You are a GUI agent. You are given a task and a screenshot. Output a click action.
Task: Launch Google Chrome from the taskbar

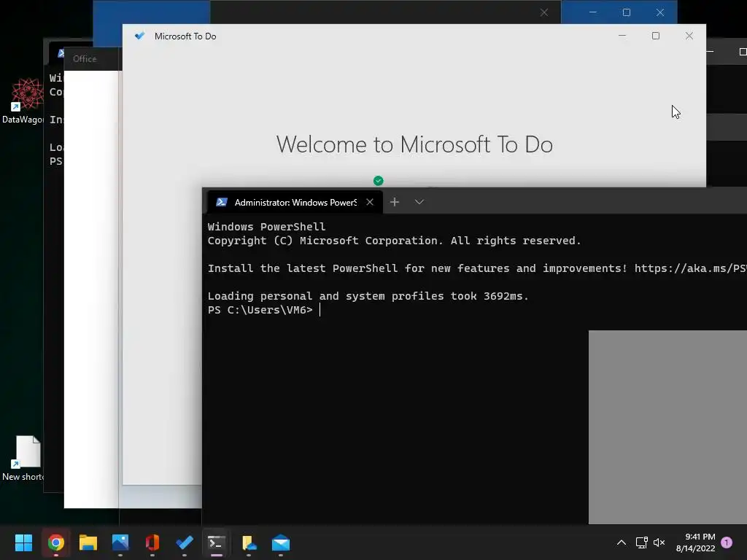pyautogui.click(x=55, y=542)
